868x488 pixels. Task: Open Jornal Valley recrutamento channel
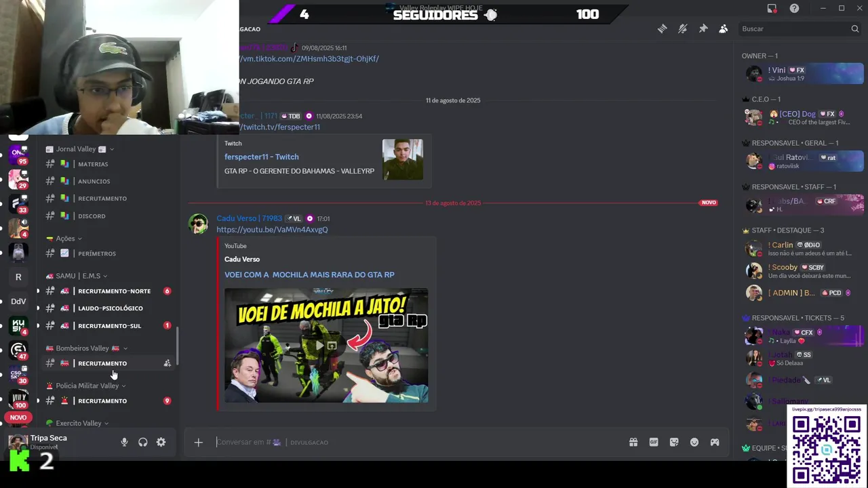point(108,199)
